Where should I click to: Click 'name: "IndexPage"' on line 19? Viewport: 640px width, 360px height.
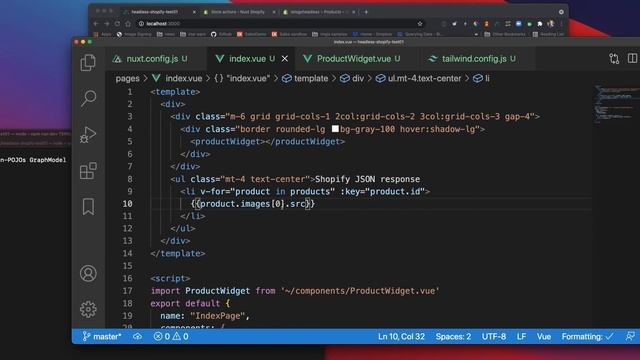click(202, 316)
